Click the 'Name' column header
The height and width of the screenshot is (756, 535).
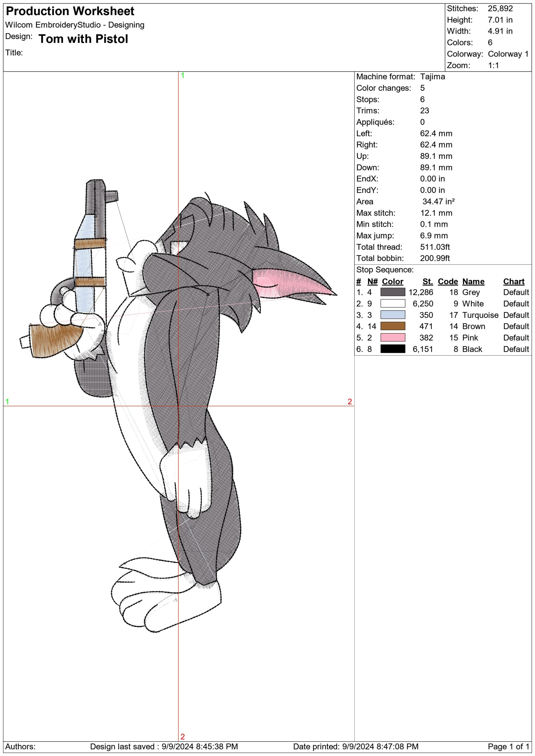(x=473, y=281)
